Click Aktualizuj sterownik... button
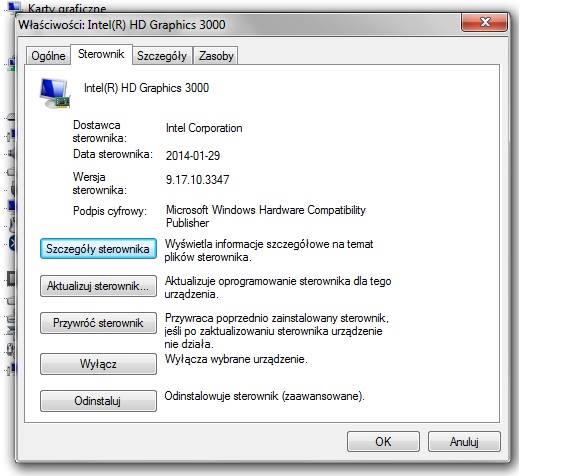Image resolution: width=582 pixels, height=476 pixels. pyautogui.click(x=98, y=286)
